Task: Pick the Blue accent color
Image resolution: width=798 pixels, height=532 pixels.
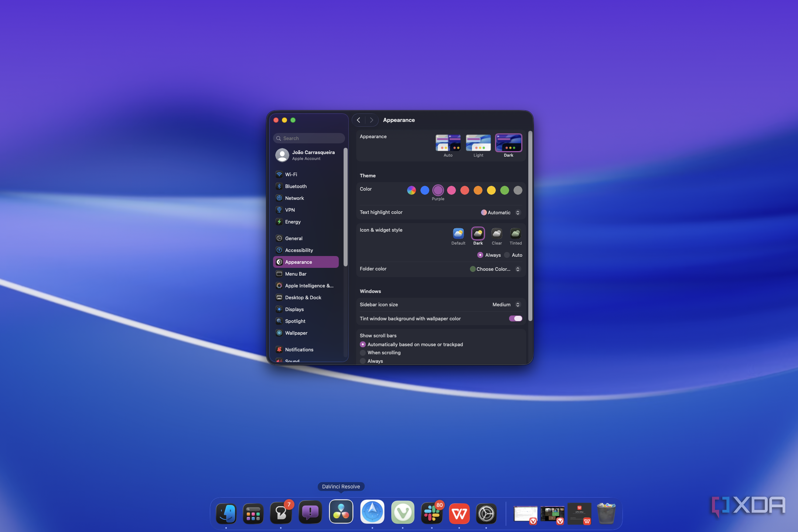Action: click(x=425, y=190)
